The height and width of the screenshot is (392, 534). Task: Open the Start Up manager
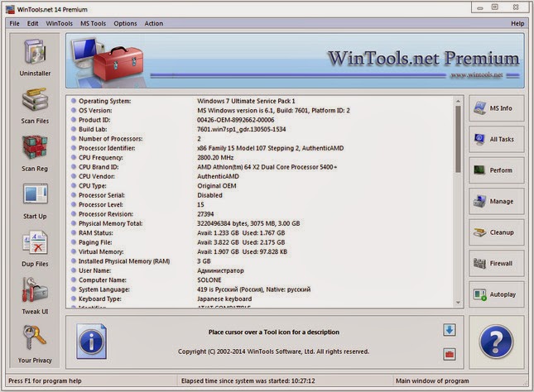tap(35, 201)
